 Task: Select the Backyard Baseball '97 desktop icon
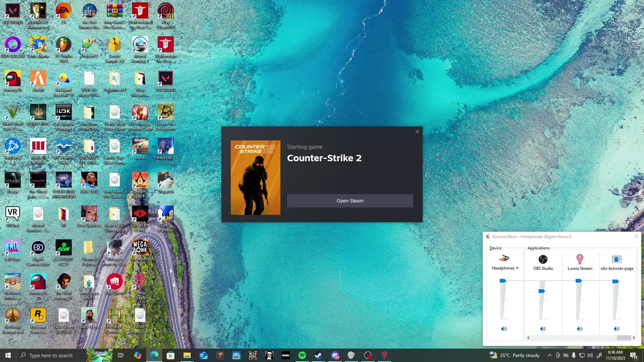[x=63, y=83]
